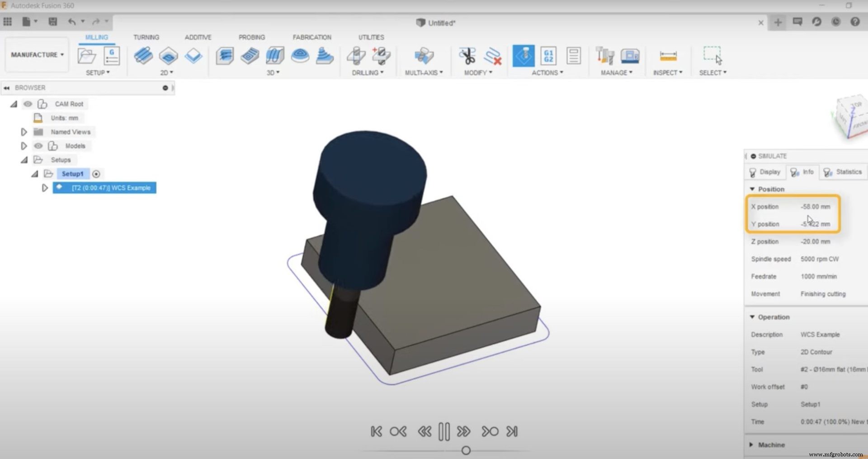868x459 pixels.
Task: Open the PROBING ribbon tab
Action: (x=252, y=37)
